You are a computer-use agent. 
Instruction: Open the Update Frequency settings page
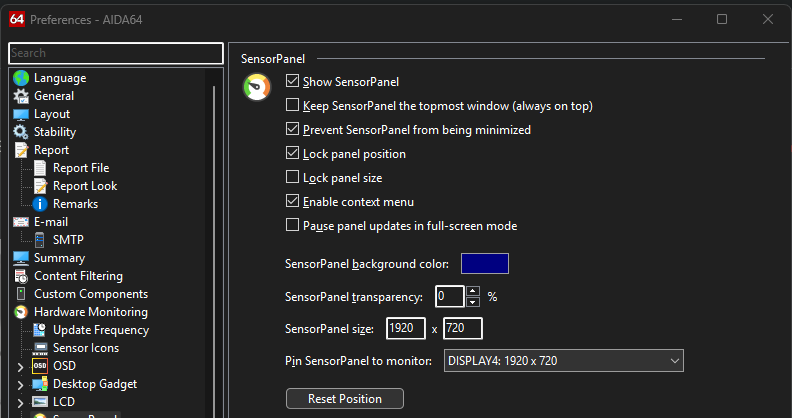100,330
